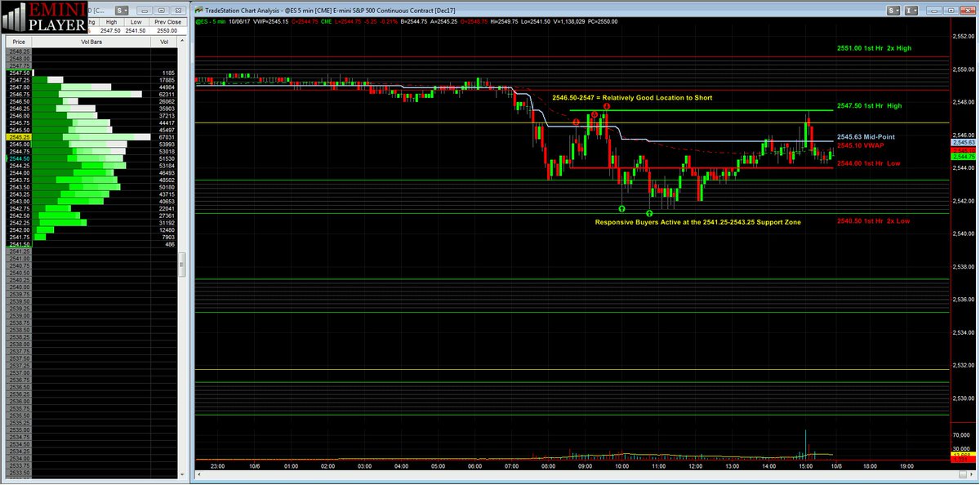Open the Interval (I) dropdown on the chart toolbar
Viewport: 980px width, 485px height.
(x=912, y=10)
